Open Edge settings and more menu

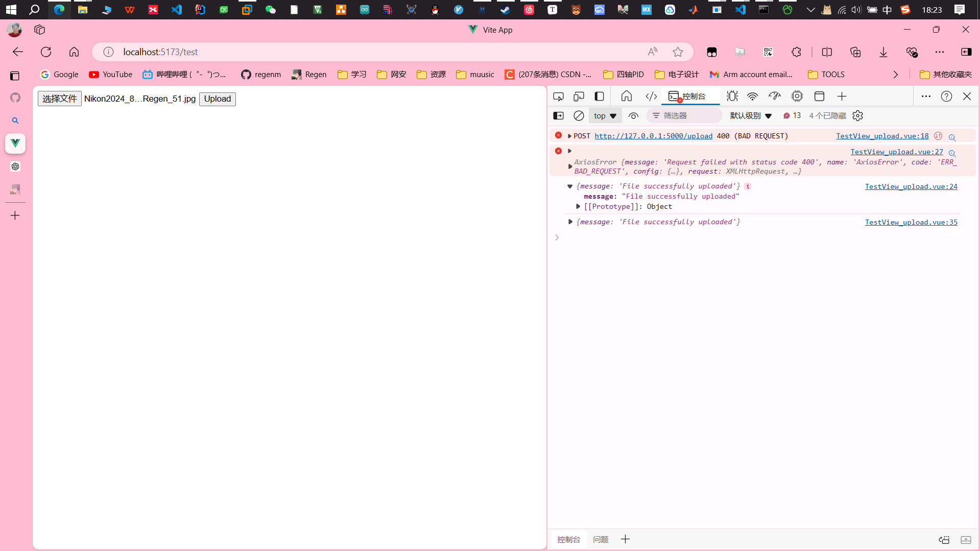tap(940, 52)
